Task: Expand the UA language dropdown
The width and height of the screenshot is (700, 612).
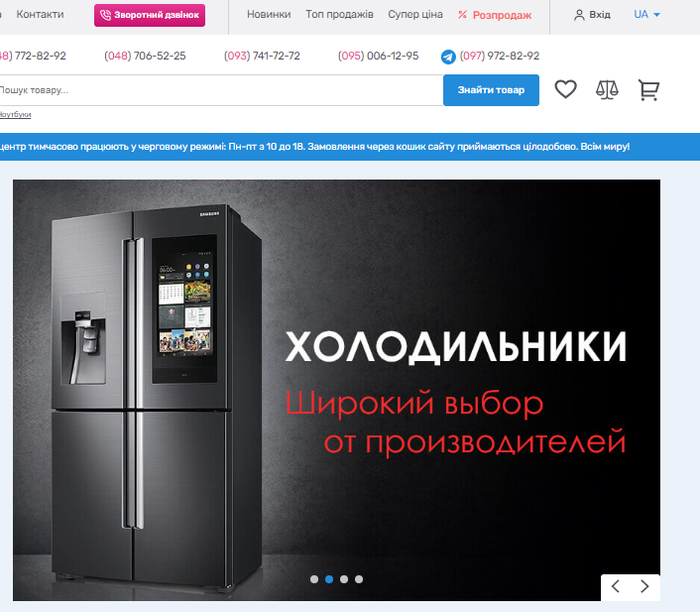Action: click(646, 14)
